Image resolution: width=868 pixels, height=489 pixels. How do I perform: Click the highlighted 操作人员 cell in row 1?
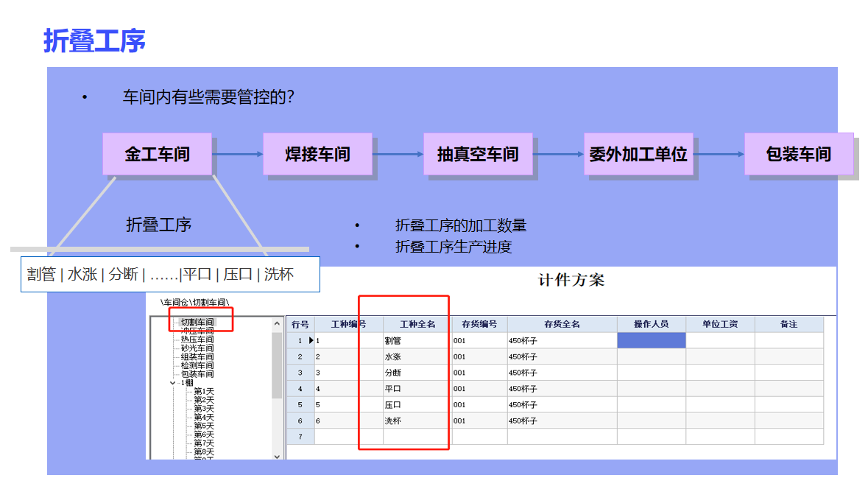coord(652,340)
